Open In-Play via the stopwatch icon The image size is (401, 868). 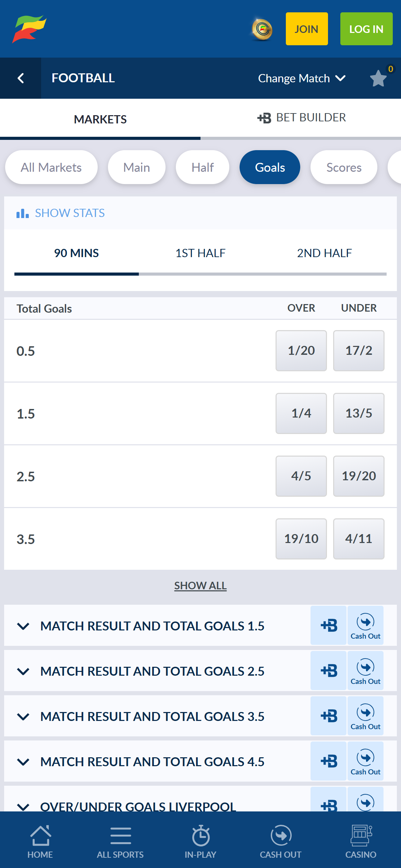pyautogui.click(x=200, y=836)
